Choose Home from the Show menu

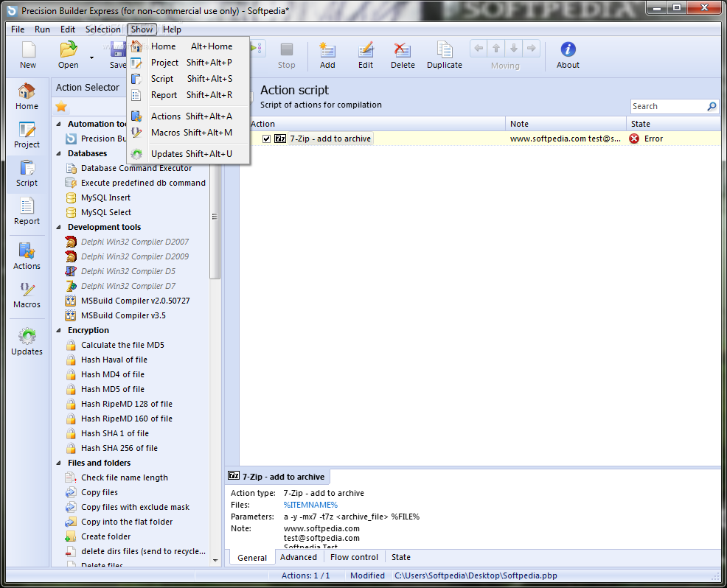[188, 46]
